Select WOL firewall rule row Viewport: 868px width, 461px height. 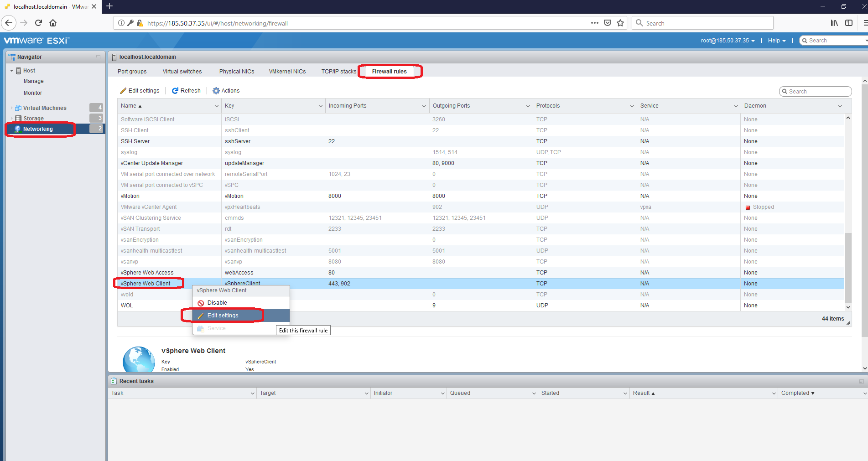481,306
